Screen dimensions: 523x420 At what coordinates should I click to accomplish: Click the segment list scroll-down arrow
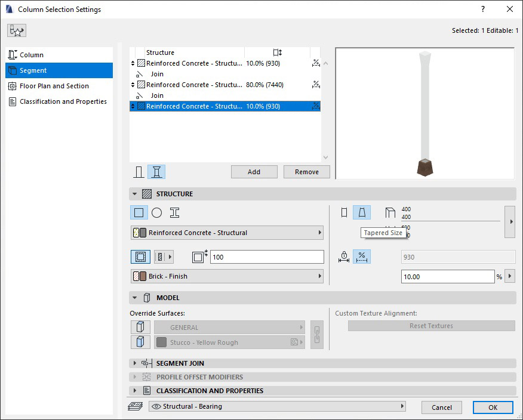326,157
